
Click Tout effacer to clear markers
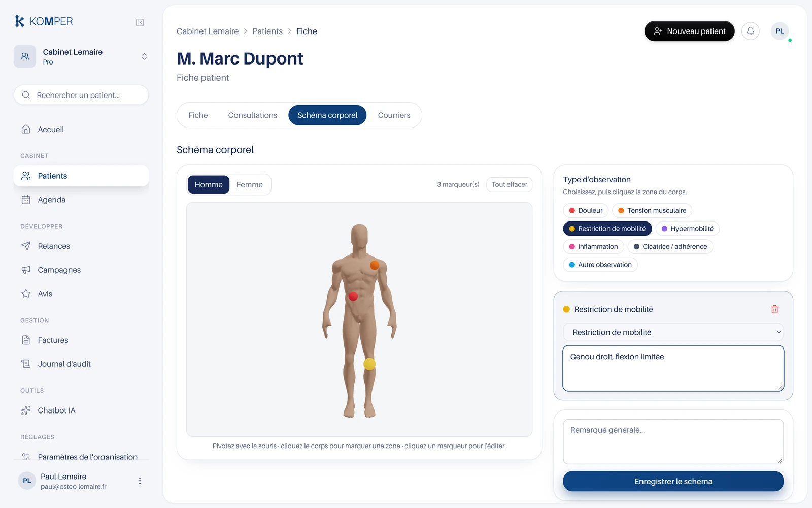click(509, 184)
